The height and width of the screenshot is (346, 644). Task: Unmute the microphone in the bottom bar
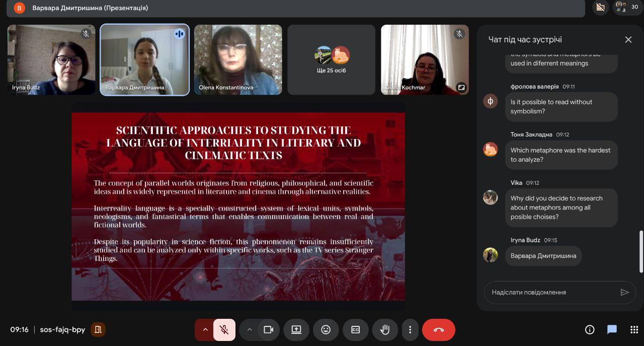[224, 330]
